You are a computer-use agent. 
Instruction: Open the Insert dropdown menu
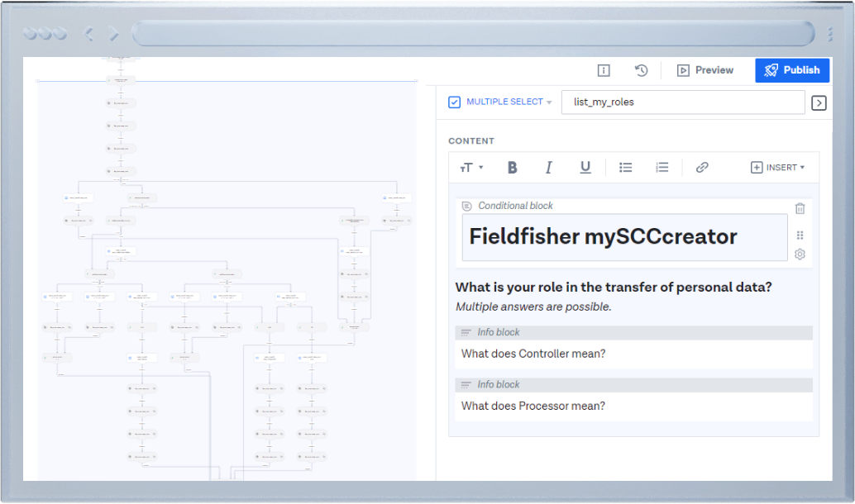click(777, 168)
